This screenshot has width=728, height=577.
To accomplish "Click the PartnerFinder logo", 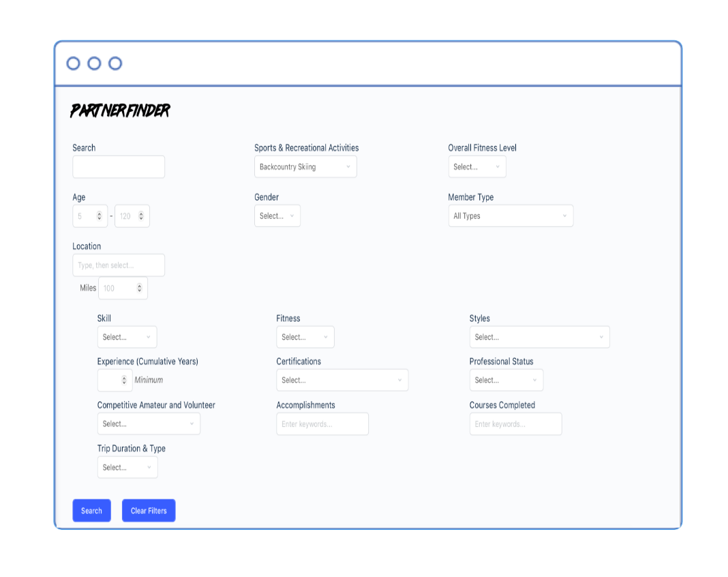I will pyautogui.click(x=120, y=110).
